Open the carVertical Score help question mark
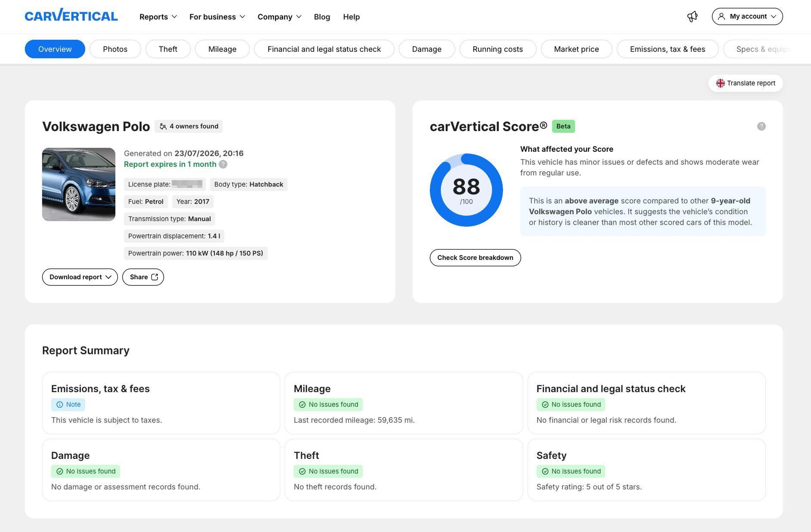811x532 pixels. click(761, 127)
